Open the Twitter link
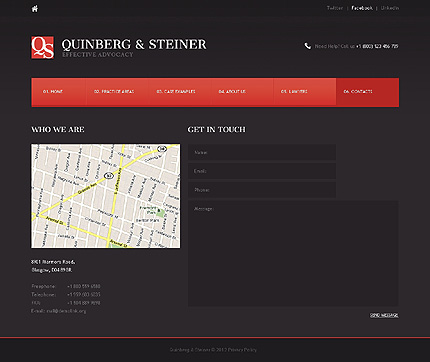 (x=334, y=8)
